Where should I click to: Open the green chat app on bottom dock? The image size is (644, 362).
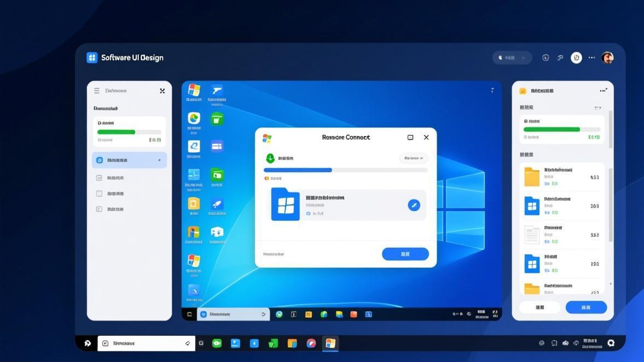(217, 343)
